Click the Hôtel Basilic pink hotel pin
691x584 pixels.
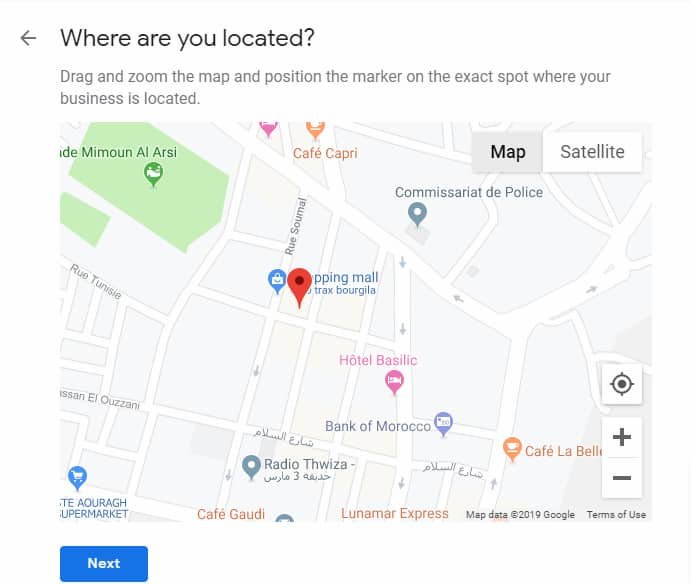point(394,382)
